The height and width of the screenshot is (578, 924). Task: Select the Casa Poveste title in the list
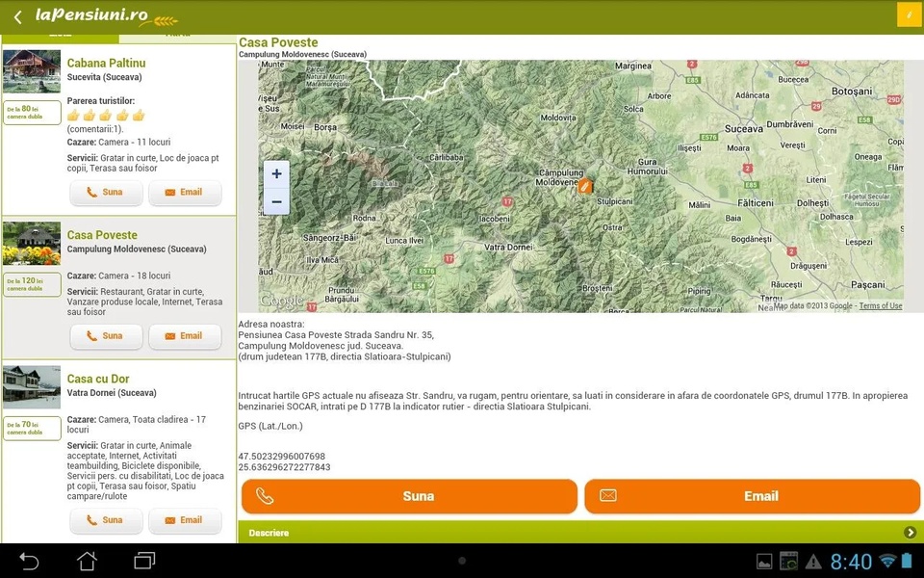pyautogui.click(x=102, y=235)
